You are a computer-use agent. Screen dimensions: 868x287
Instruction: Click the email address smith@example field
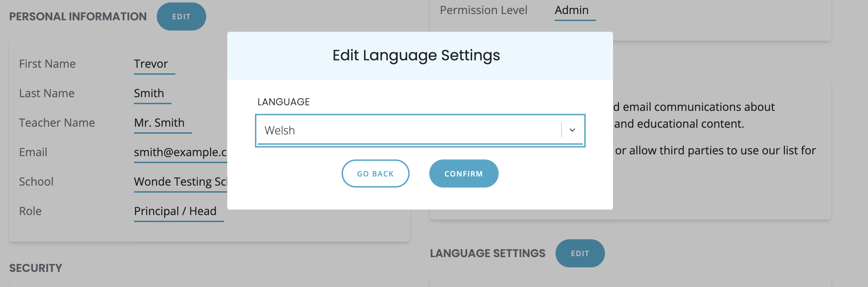coord(180,152)
